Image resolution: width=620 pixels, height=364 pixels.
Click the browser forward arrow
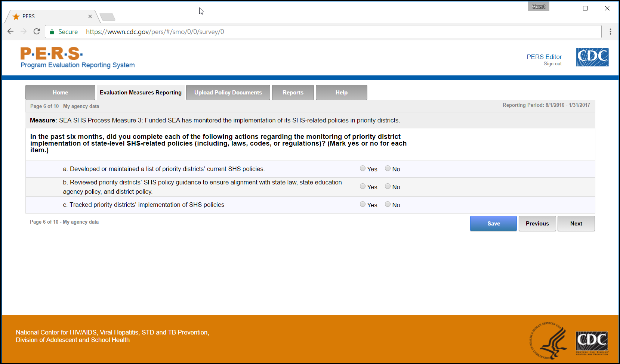click(x=24, y=31)
